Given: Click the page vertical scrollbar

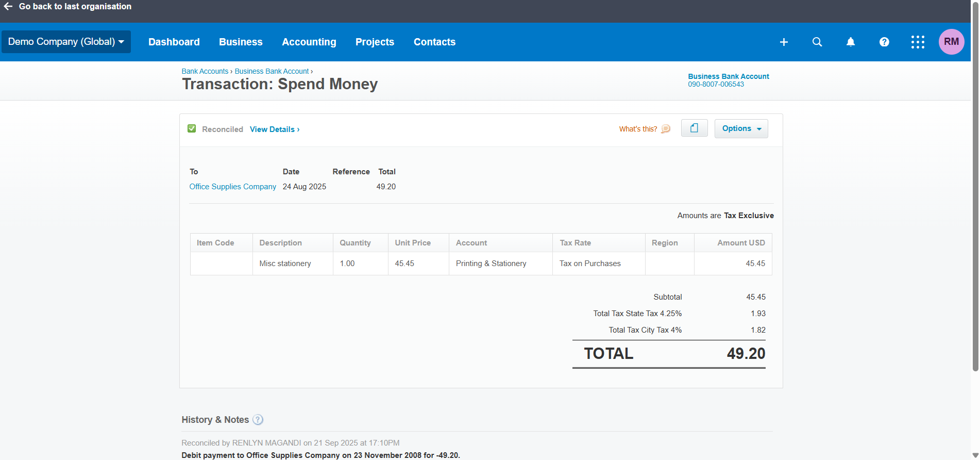Looking at the screenshot, I should pos(975,206).
